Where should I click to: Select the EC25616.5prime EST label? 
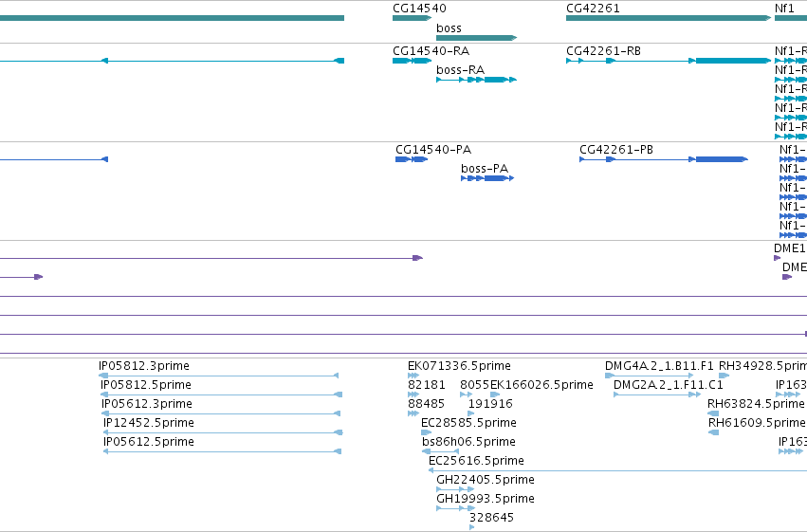tap(477, 461)
